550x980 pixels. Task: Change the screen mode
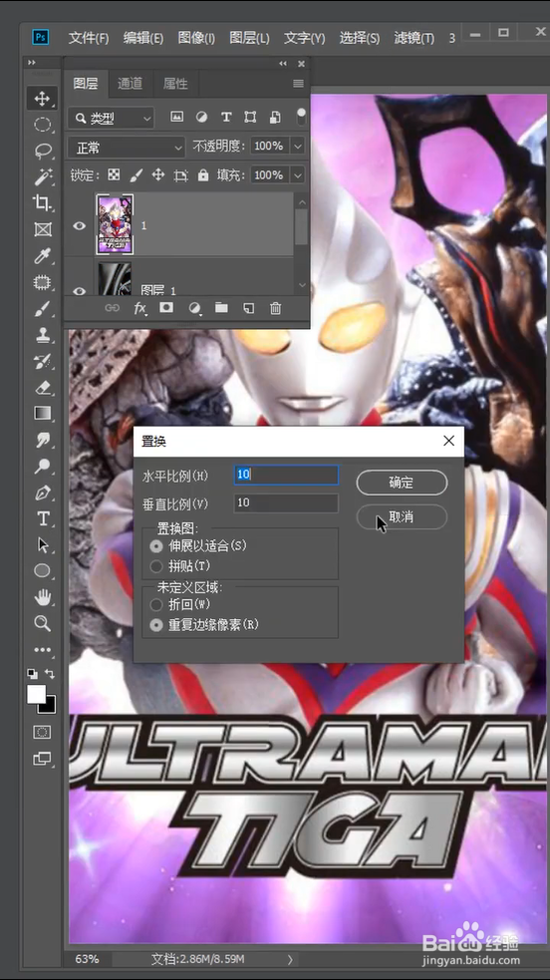(42, 759)
